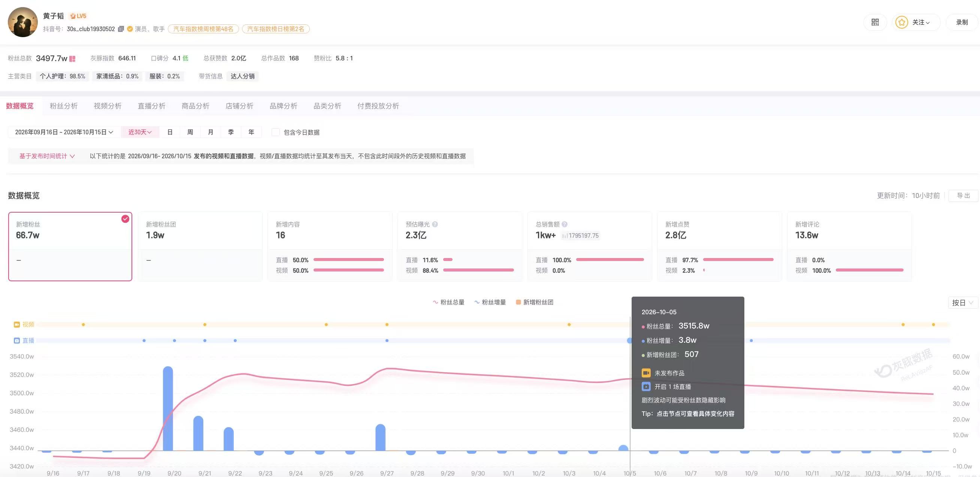Toggle 粉丝增量 legend series
The image size is (980, 477).
pos(490,302)
